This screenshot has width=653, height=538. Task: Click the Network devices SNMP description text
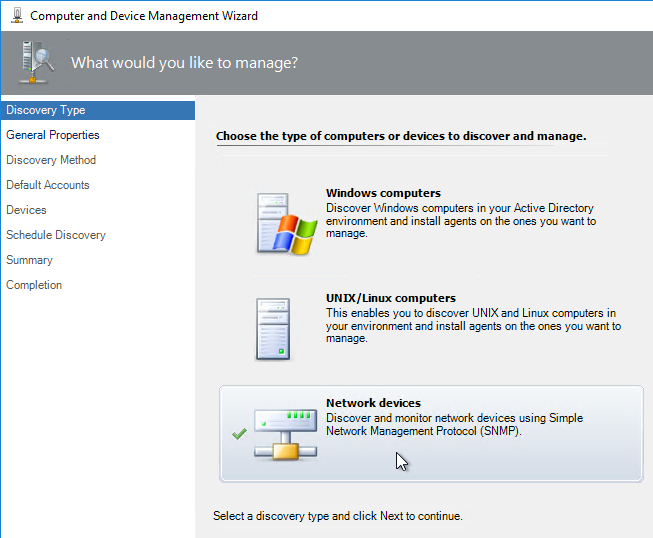coord(454,424)
